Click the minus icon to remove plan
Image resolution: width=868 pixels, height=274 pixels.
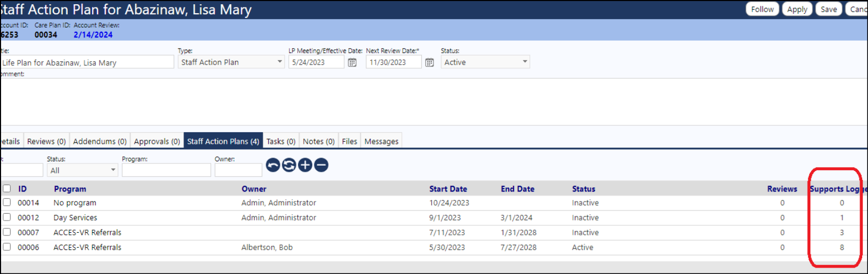(321, 166)
